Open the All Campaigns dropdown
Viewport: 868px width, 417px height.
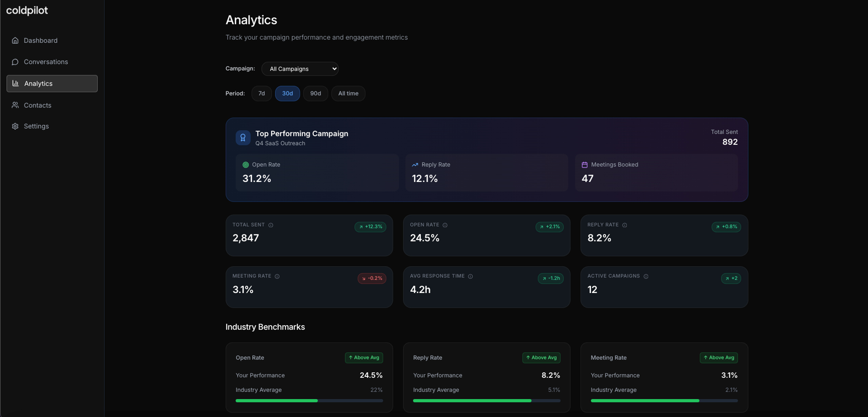(x=300, y=69)
